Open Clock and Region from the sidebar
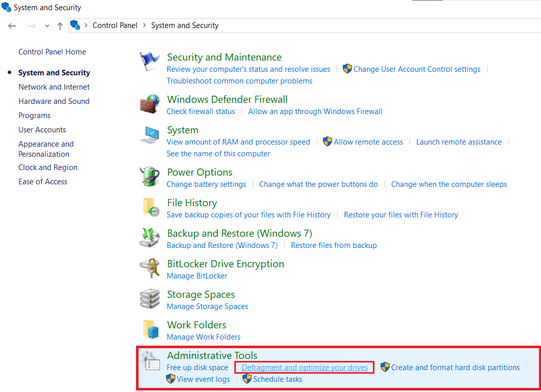Screen dimensions: 541x392 (47, 167)
